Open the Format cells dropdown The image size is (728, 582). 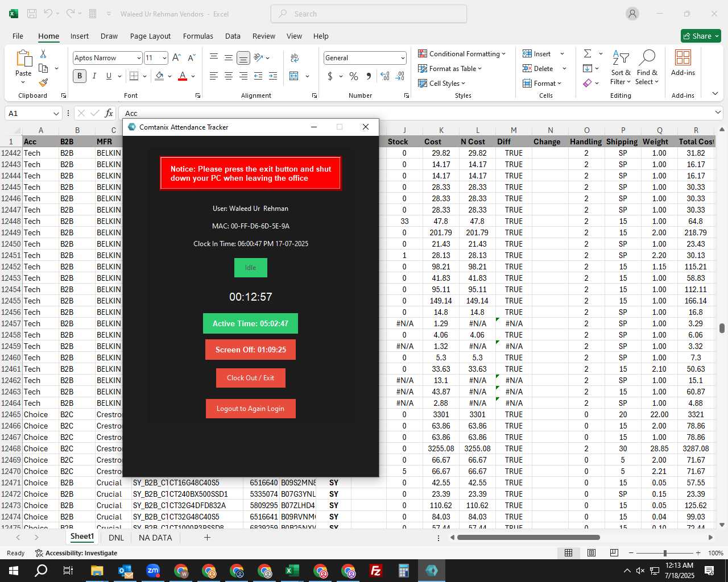click(x=542, y=83)
